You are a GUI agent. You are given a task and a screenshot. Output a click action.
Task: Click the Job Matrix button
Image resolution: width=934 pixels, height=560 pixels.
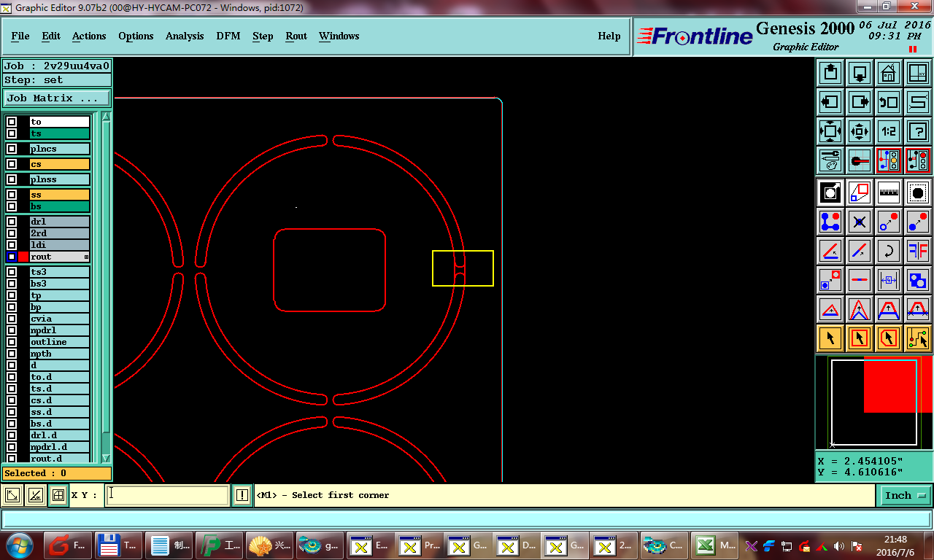coord(57,98)
